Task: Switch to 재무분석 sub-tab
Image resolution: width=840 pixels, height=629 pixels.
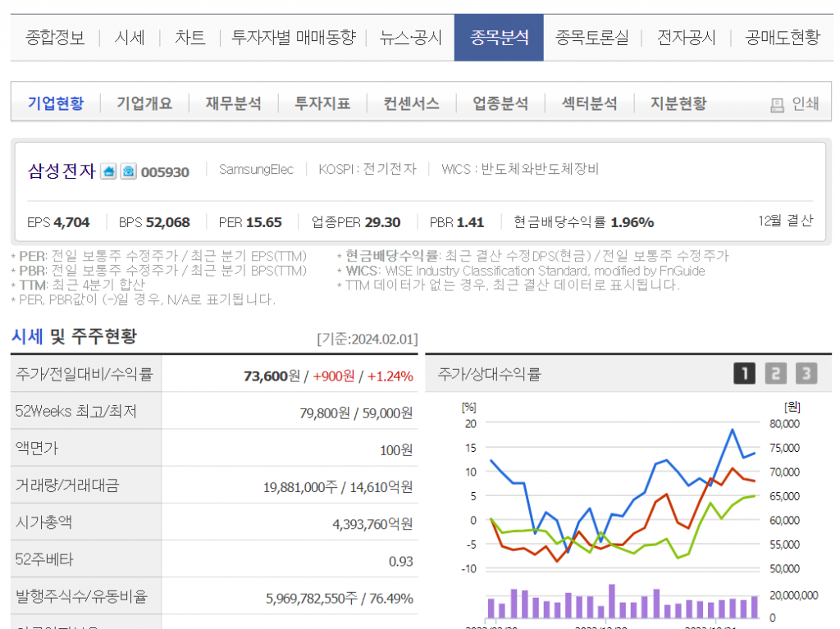Action: [x=234, y=103]
